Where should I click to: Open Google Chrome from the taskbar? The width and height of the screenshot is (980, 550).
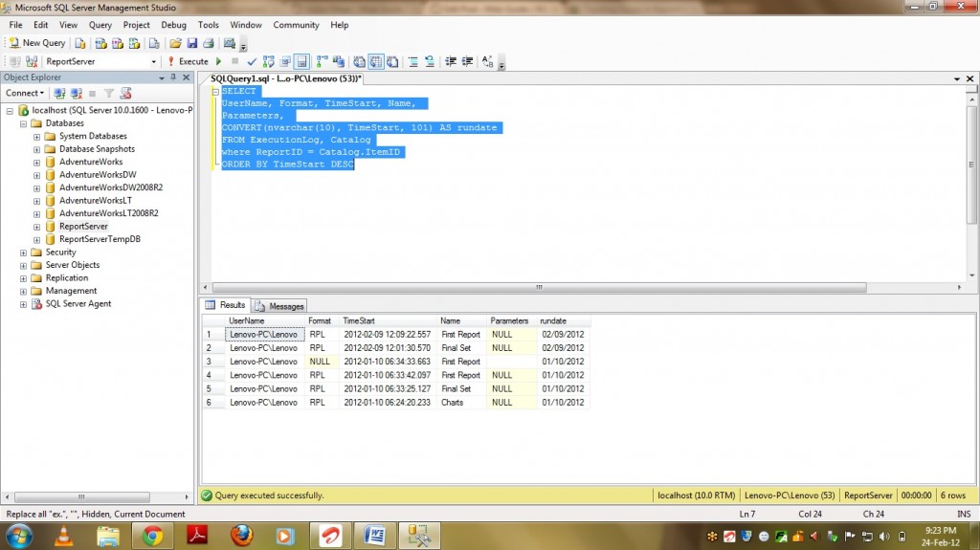click(x=151, y=536)
